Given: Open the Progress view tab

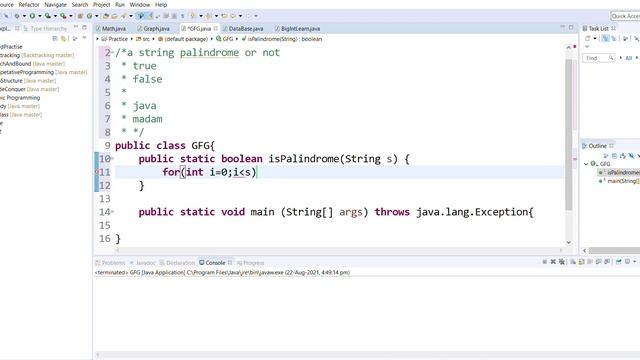Looking at the screenshot, I should point(251,262).
